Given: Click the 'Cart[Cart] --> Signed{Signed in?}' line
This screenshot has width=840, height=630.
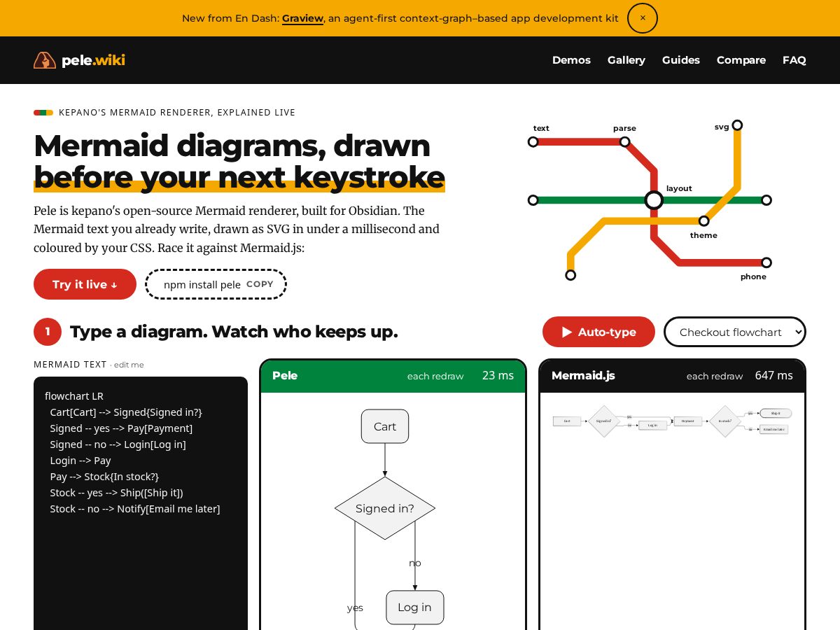Looking at the screenshot, I should (126, 412).
